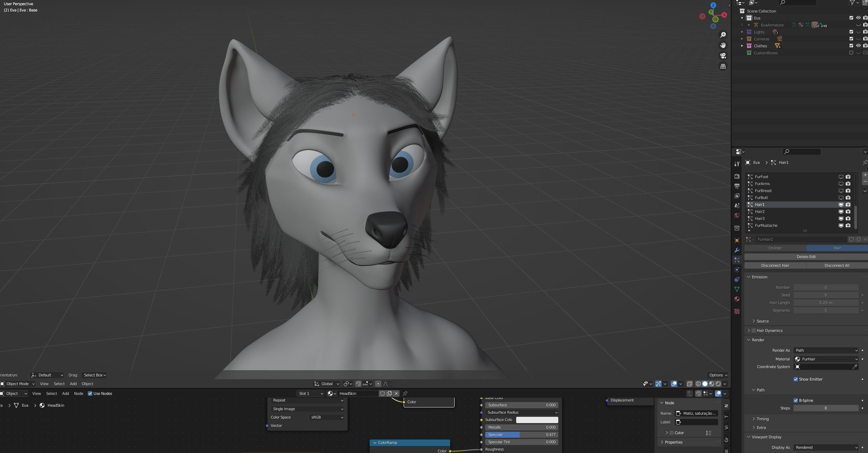
Task: Open Display As Rendered dropdown
Action: point(826,447)
